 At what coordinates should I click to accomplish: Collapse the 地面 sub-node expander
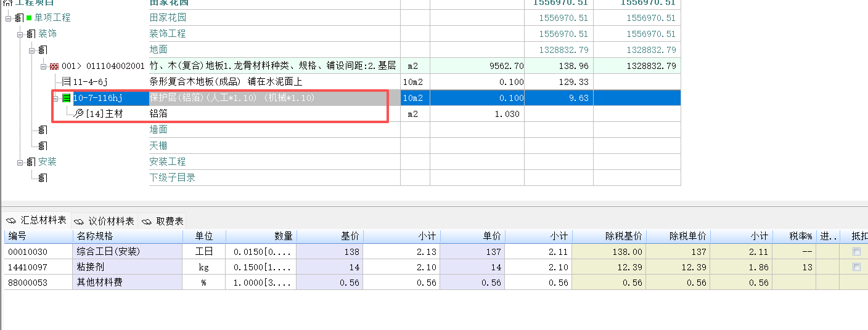pyautogui.click(x=32, y=50)
